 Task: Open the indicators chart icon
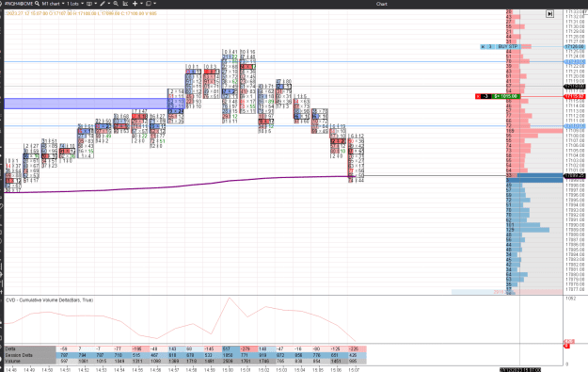125,4
